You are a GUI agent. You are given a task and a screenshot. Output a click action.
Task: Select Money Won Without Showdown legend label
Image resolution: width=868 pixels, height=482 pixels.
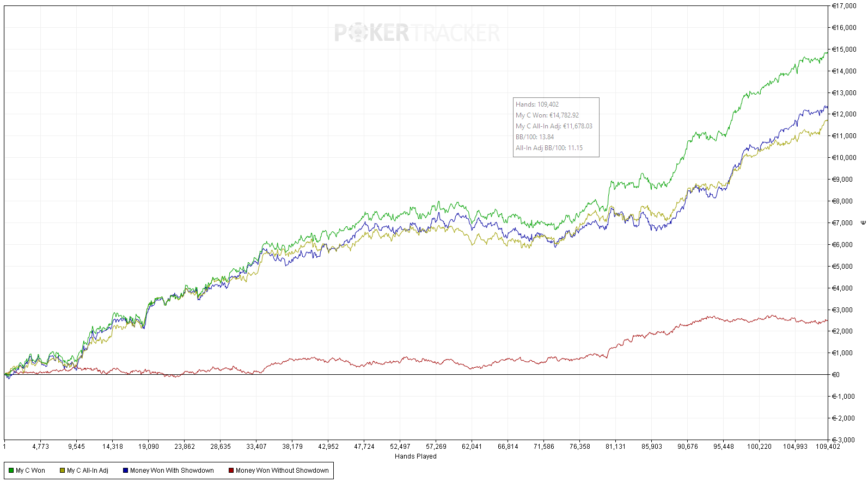tap(282, 471)
